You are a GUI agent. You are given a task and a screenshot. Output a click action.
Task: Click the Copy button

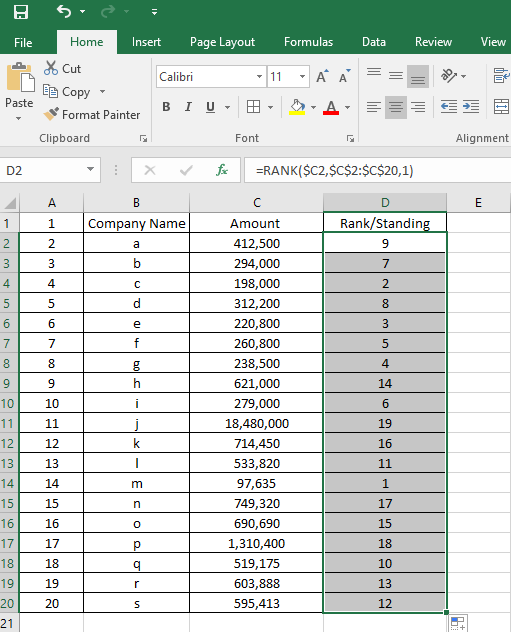(67, 92)
